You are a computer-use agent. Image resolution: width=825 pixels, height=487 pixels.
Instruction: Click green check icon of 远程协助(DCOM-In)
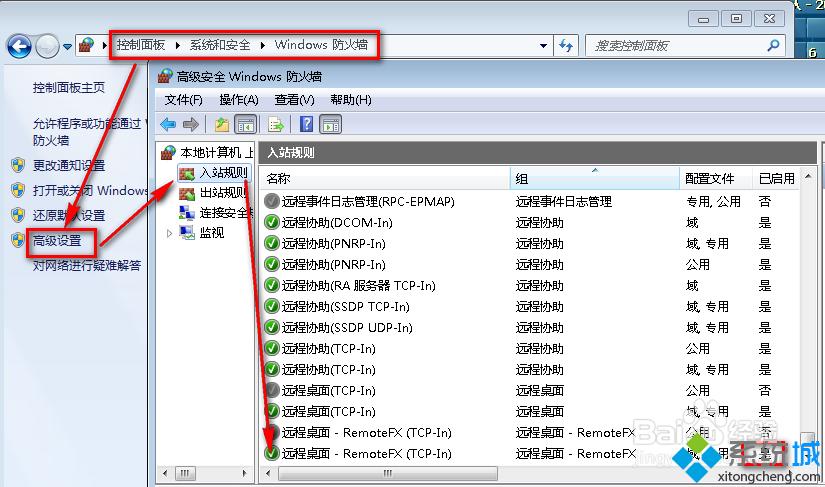[x=271, y=222]
